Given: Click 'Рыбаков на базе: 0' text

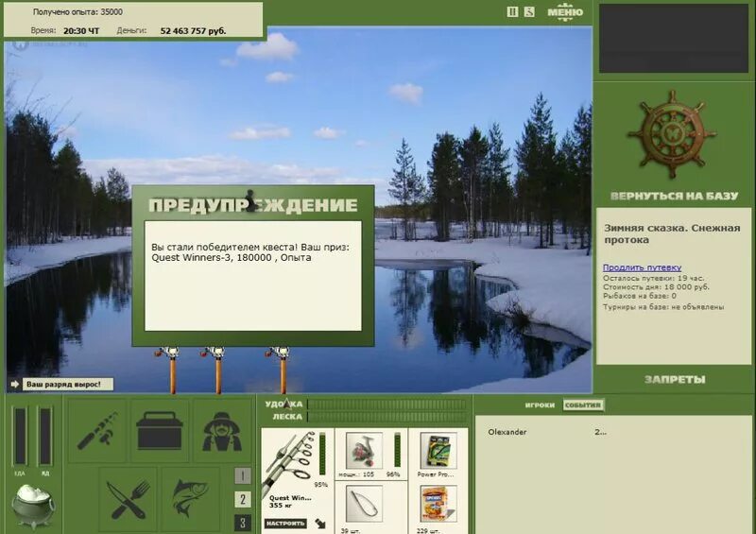Looking at the screenshot, I should (640, 296).
